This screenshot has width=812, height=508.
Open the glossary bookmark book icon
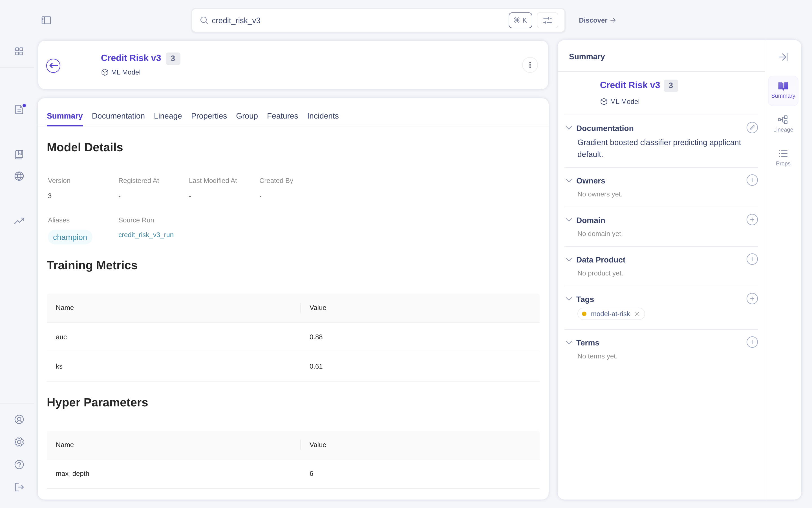tap(19, 155)
